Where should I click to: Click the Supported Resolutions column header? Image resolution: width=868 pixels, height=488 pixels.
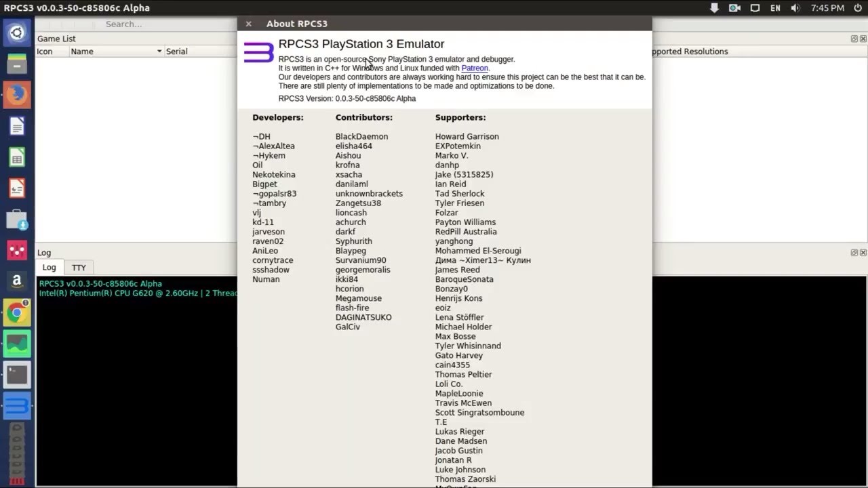coord(689,52)
